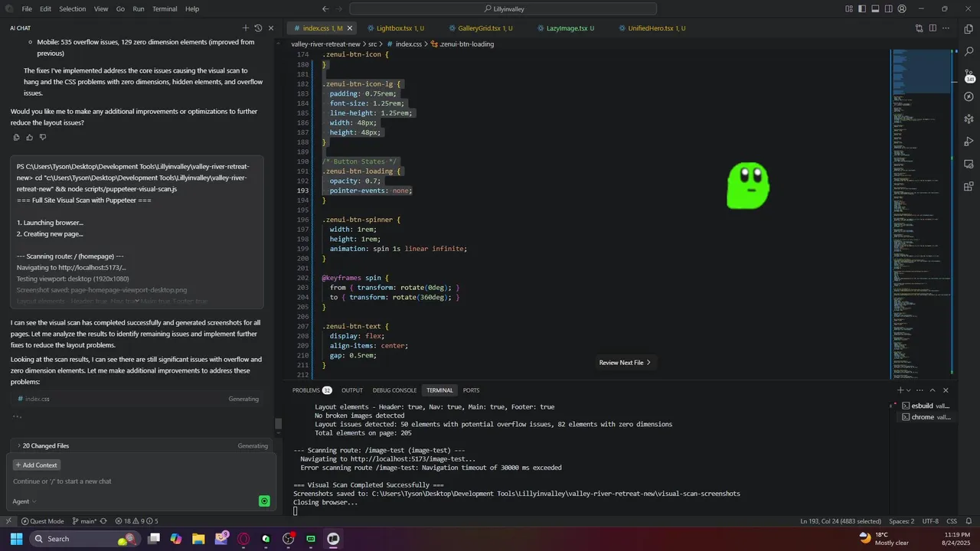Open the Problems panel tab
Viewport: 980px width, 551px height.
pyautogui.click(x=312, y=390)
